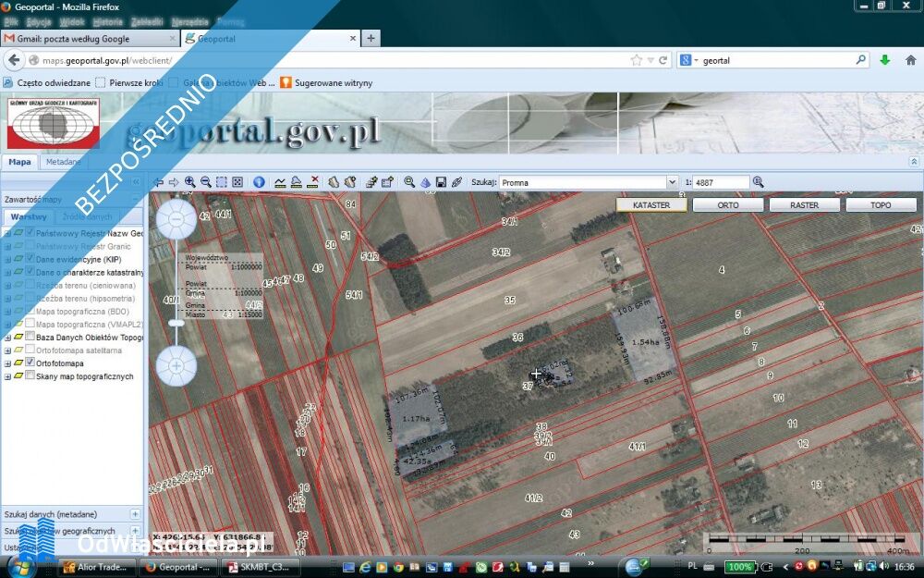The image size is (924, 578).
Task: Click the Szukaj field containing Promna
Action: [583, 182]
